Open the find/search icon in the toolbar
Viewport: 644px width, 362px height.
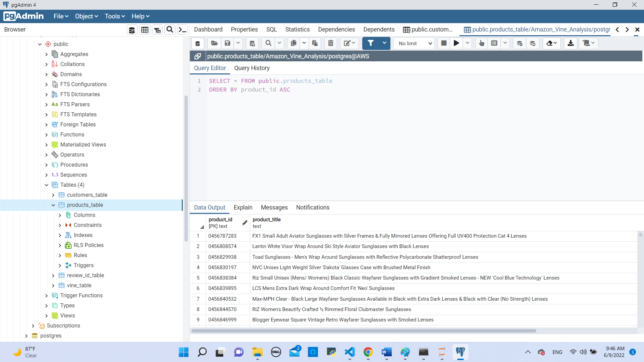268,43
